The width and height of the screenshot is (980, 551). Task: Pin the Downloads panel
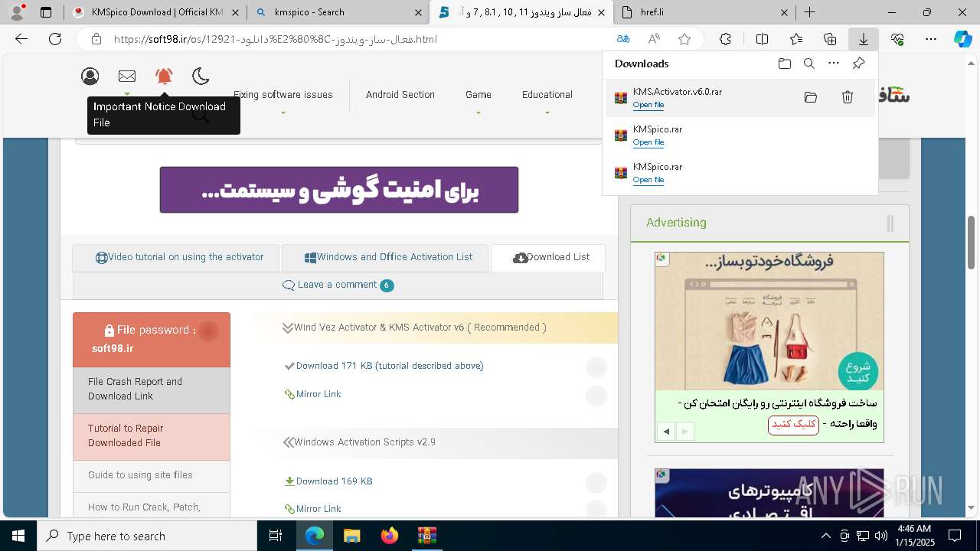click(x=858, y=64)
